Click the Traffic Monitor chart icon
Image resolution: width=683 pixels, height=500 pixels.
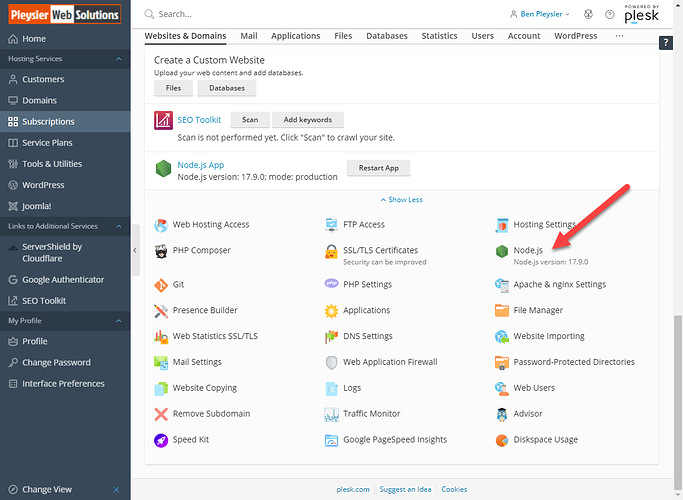[331, 414]
